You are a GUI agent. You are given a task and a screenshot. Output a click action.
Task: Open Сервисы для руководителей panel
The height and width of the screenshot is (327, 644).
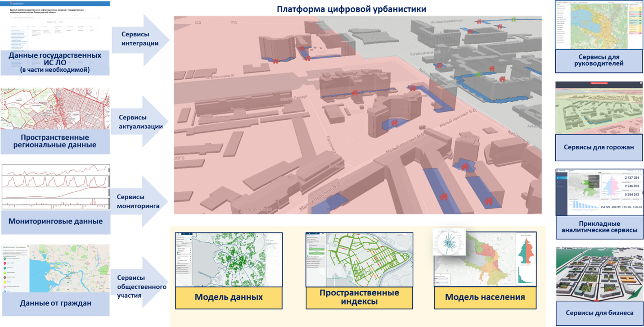tap(599, 60)
